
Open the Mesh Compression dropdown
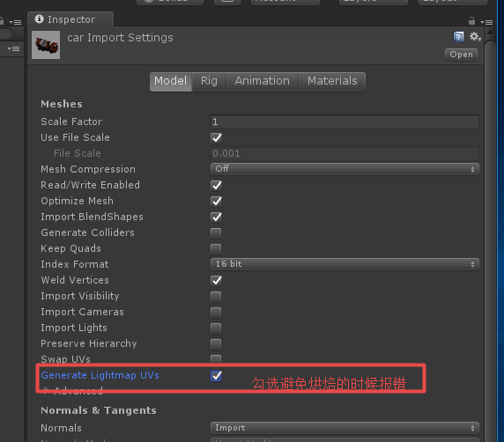tap(345, 169)
